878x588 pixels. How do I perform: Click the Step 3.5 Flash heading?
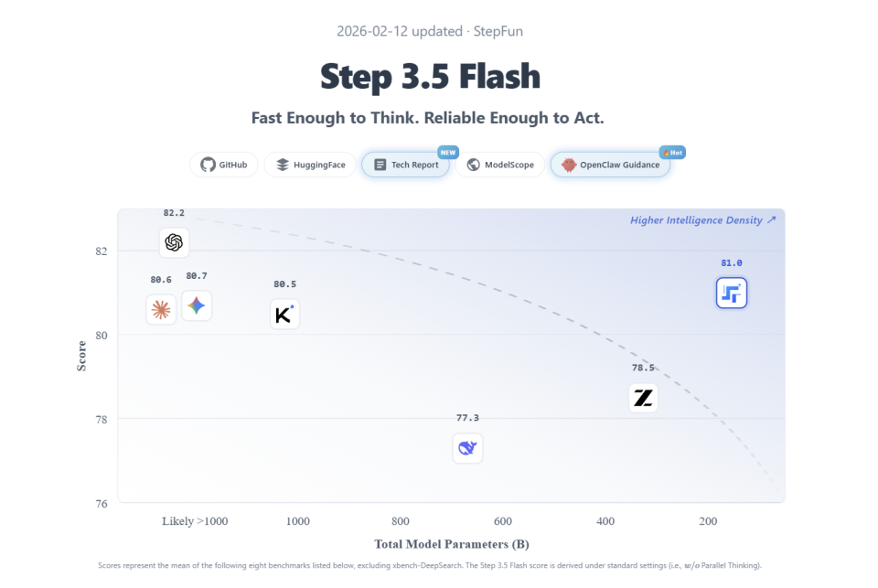click(430, 77)
